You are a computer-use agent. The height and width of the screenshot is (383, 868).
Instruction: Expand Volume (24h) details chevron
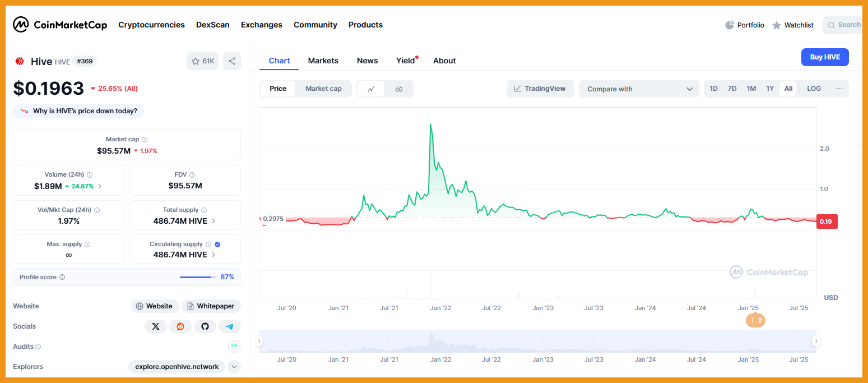point(100,186)
